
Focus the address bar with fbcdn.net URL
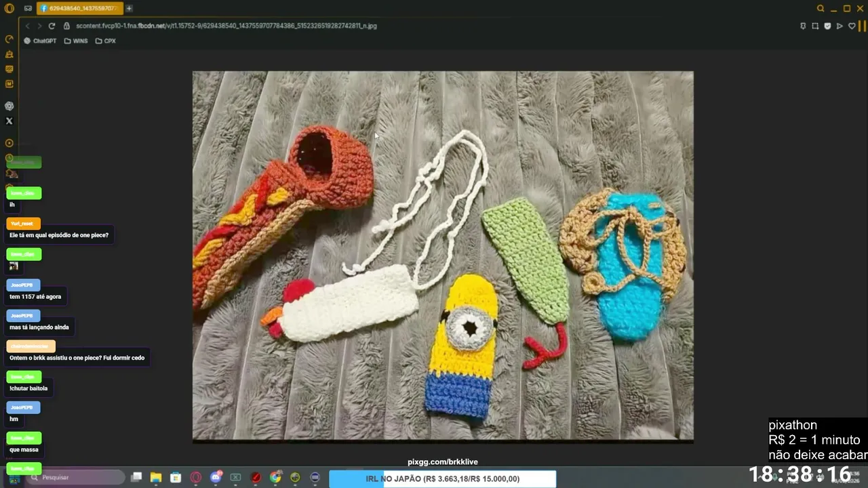[x=226, y=26]
